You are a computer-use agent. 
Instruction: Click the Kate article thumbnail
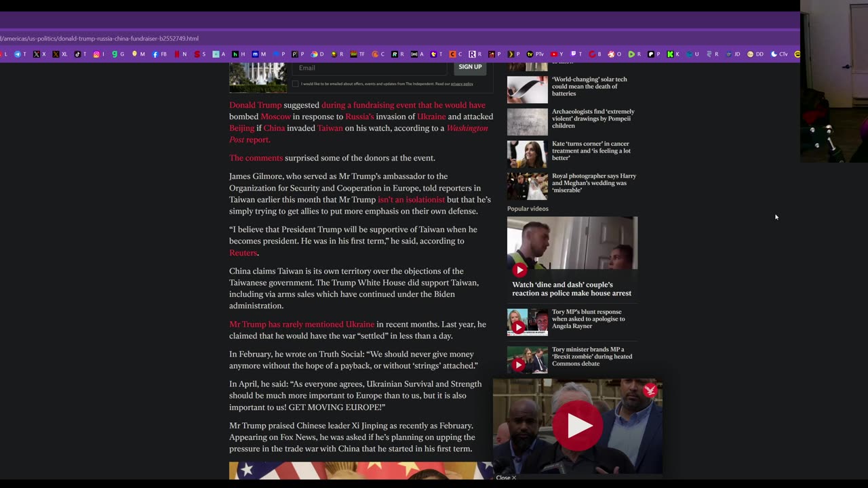point(528,154)
